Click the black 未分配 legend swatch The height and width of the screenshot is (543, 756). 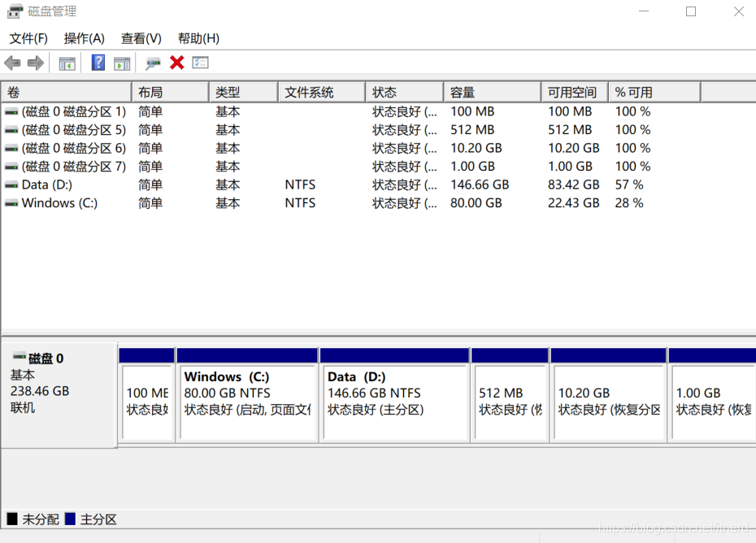tap(12, 519)
